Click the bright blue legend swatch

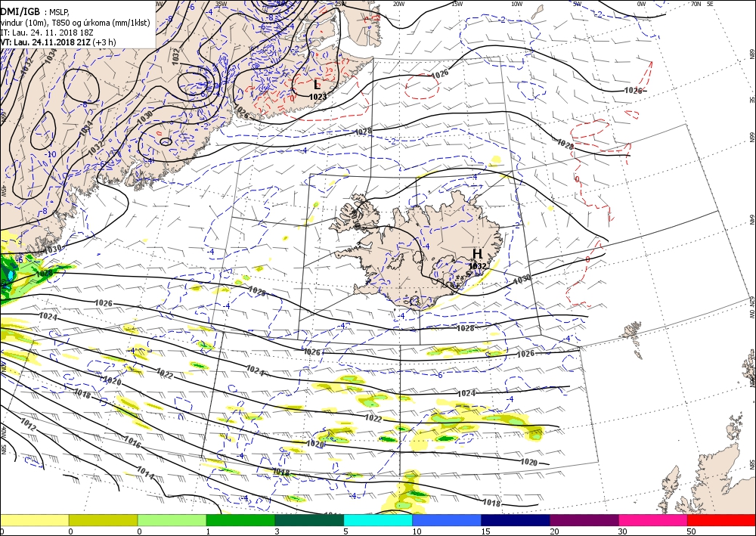447,520
